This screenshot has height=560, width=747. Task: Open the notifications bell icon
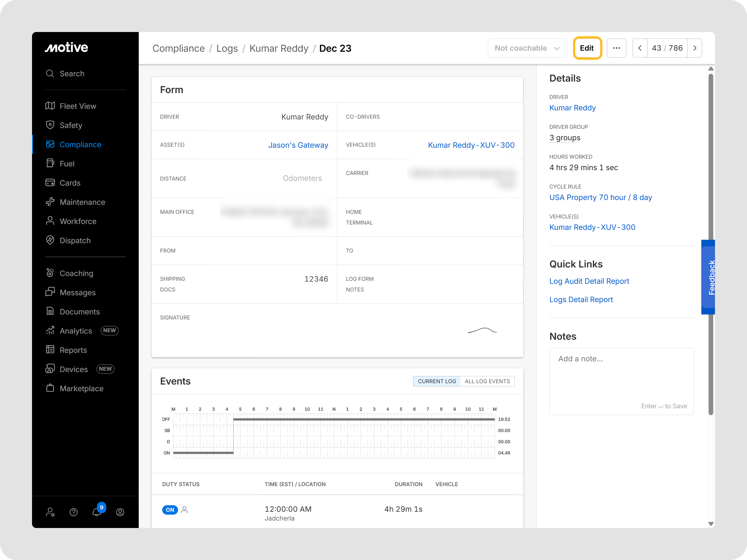(97, 512)
